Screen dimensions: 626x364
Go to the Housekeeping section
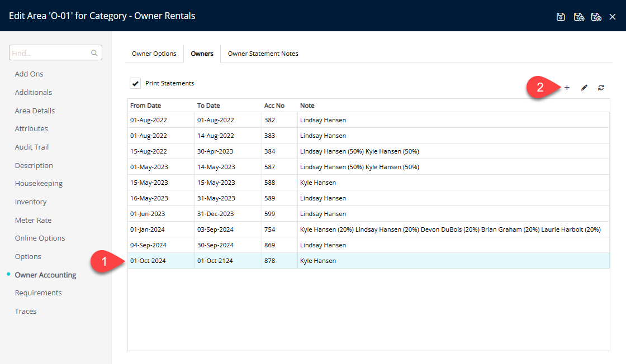click(x=39, y=183)
